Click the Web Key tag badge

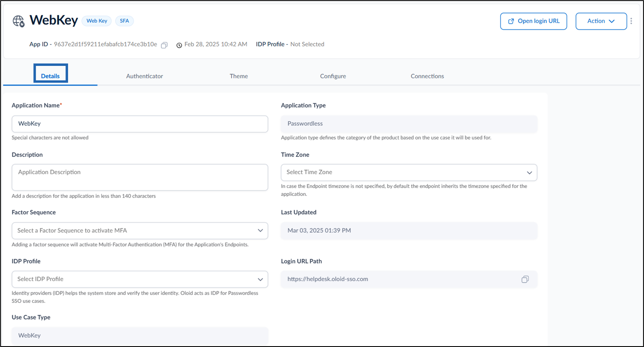click(x=97, y=21)
